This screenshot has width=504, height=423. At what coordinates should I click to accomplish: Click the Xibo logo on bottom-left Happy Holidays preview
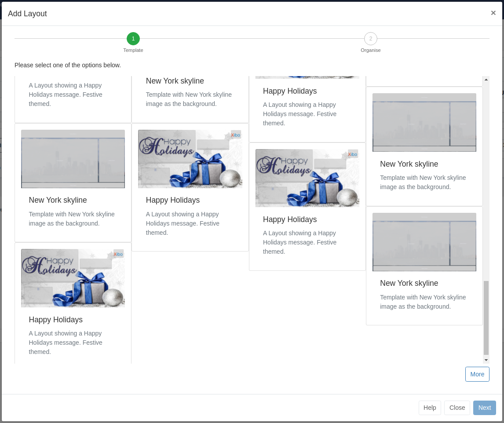point(117,254)
